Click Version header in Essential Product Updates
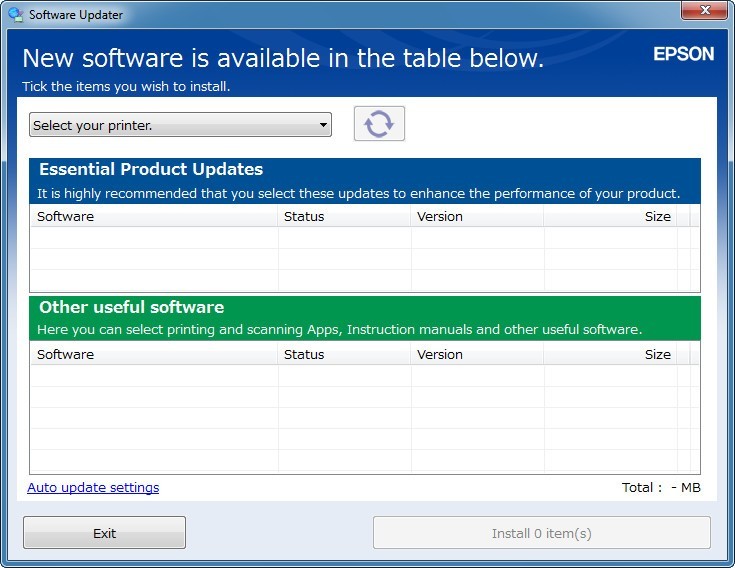735x568 pixels. 477,216
